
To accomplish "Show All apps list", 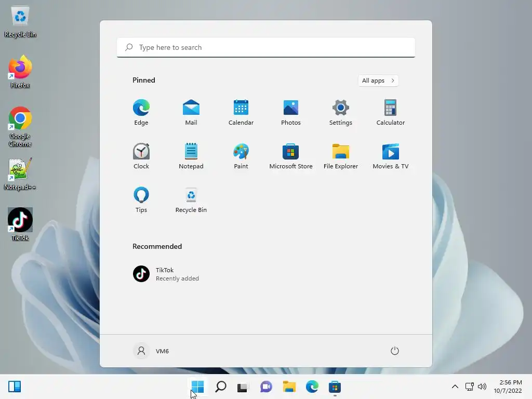I will click(x=378, y=81).
